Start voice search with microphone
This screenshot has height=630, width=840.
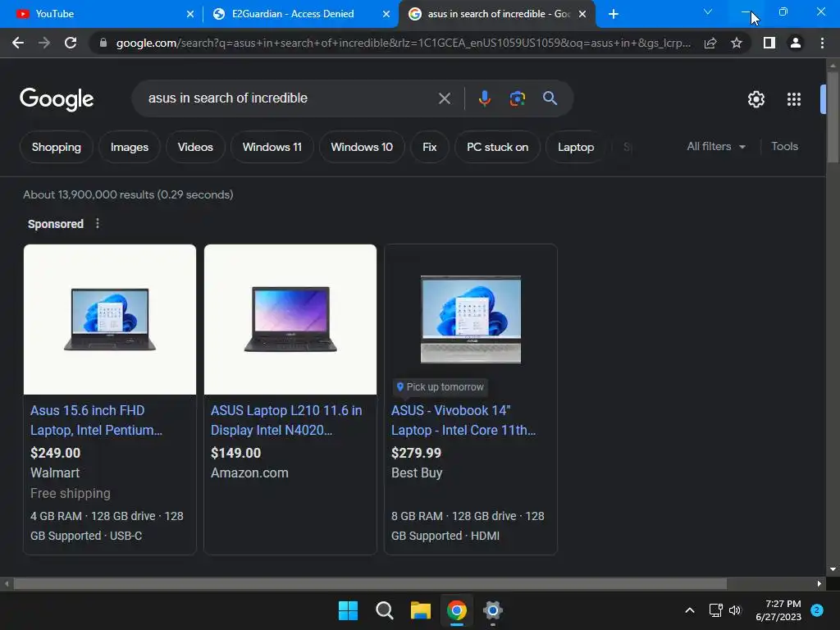(x=484, y=98)
